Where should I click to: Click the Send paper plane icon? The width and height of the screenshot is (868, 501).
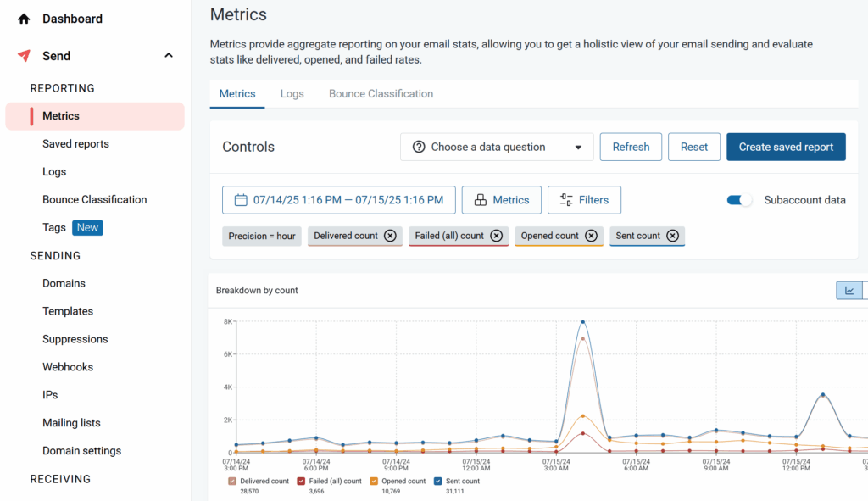24,56
